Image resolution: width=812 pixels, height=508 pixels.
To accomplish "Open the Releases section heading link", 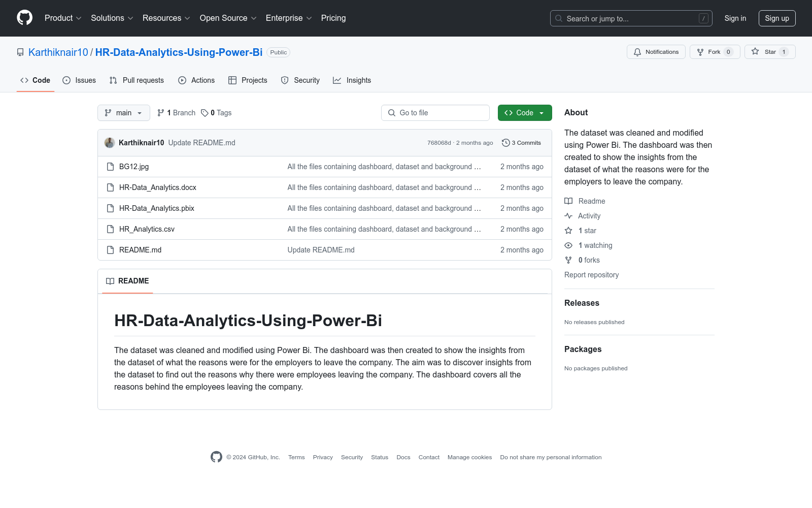I will click(x=582, y=303).
